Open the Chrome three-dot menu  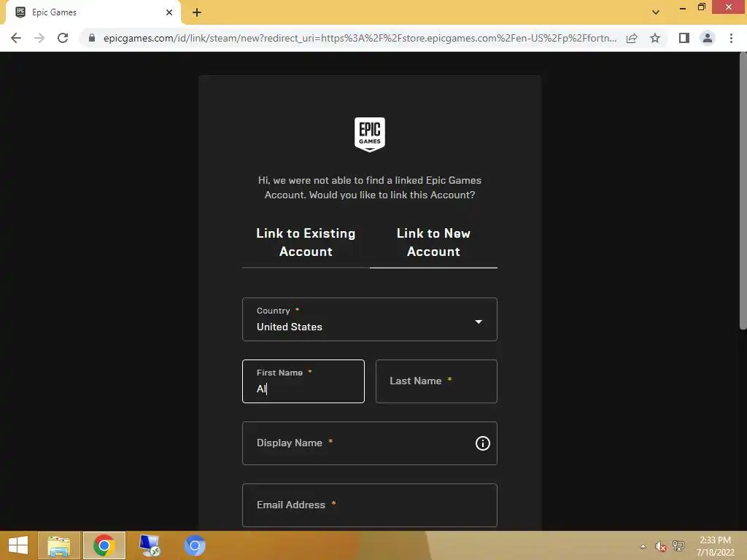coord(731,38)
